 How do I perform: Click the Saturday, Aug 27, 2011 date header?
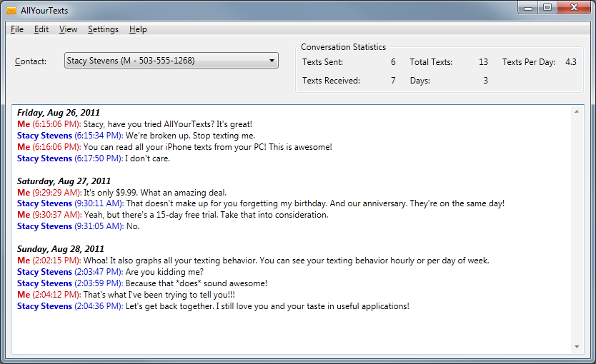click(64, 181)
